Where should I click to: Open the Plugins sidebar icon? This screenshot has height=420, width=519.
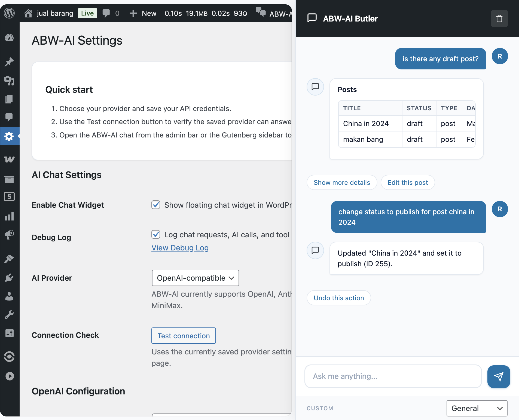[x=10, y=277]
